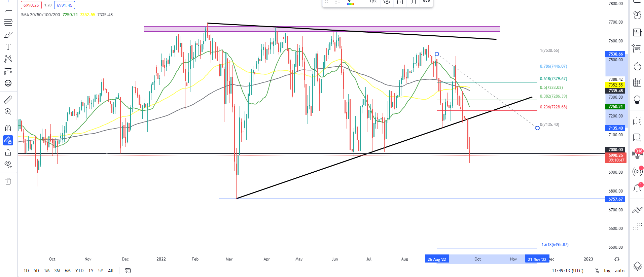This screenshot has height=277, width=644.
Task: Open drawing templates in floating toolbar
Action: (337, 2)
